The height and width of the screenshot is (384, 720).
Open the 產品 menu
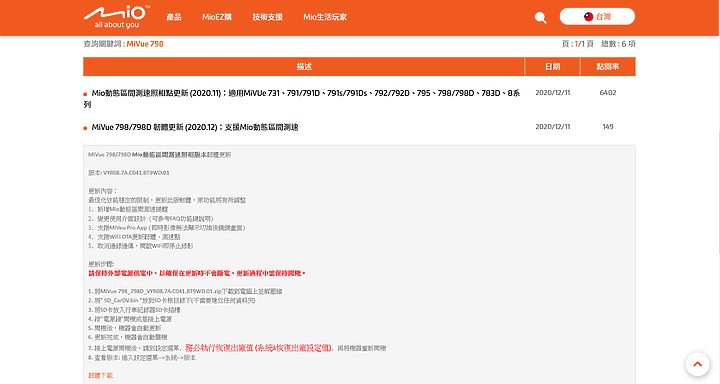coord(174,17)
